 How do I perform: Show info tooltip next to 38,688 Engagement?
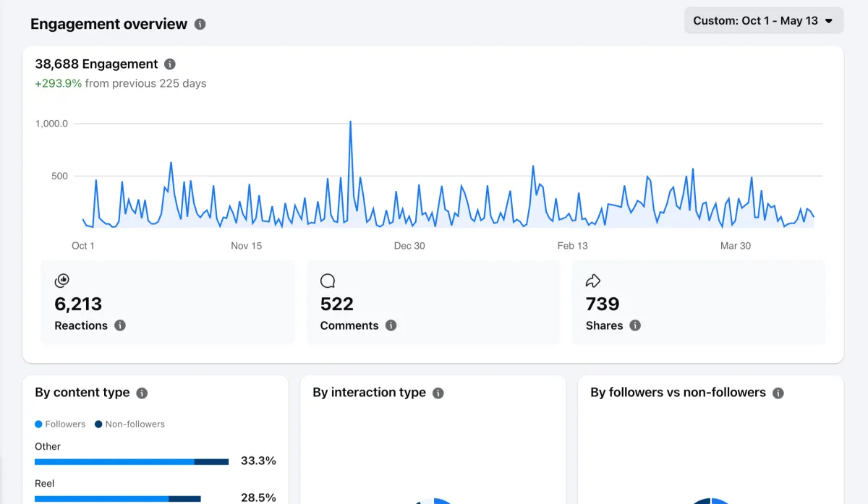tap(170, 64)
